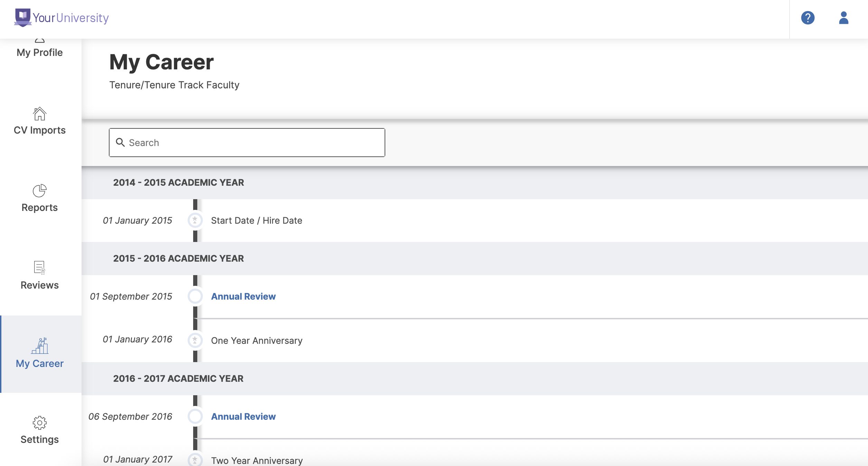Click the 2014 - 2015 ACADEMIC YEAR header
The height and width of the screenshot is (466, 868).
[178, 182]
